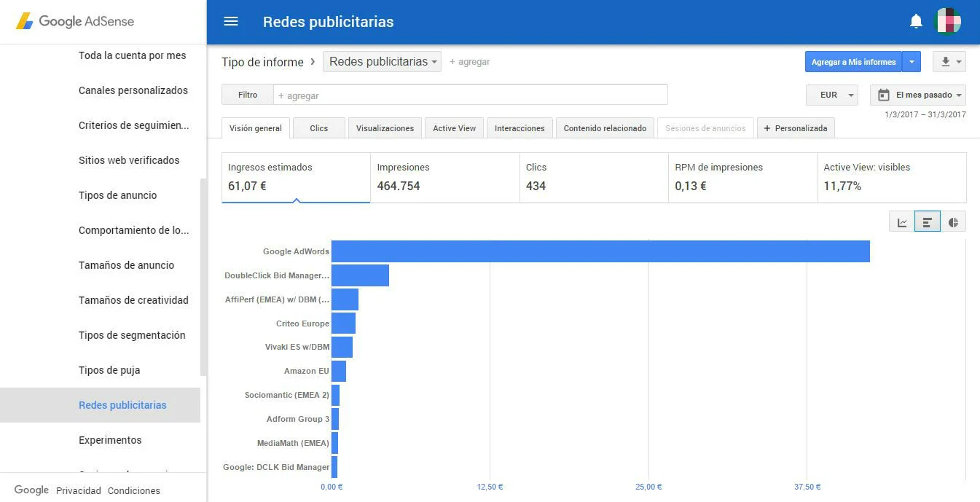
Task: Switch to line chart view
Action: pyautogui.click(x=902, y=222)
